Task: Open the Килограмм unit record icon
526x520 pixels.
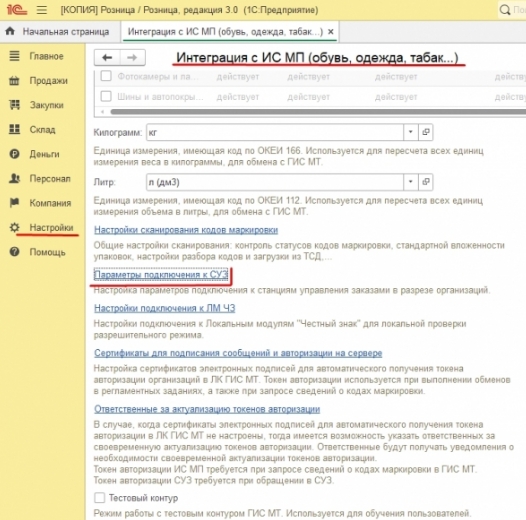Action: 426,132
